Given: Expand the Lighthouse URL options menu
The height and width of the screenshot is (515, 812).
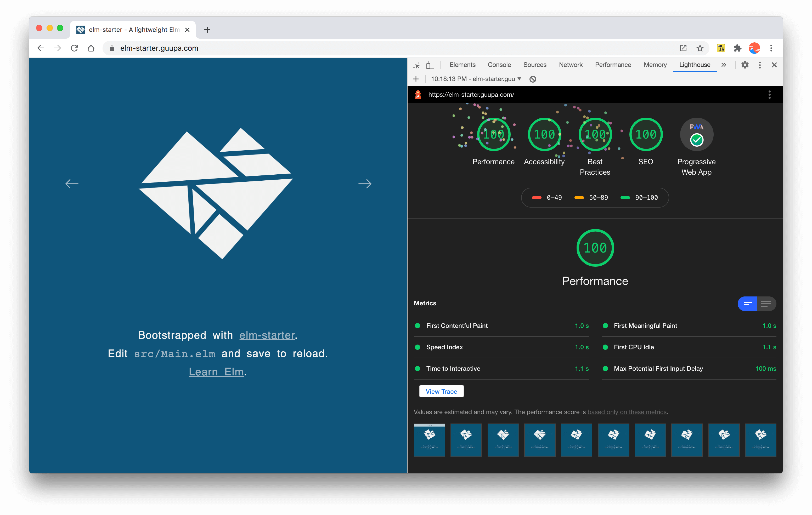Looking at the screenshot, I should point(769,95).
